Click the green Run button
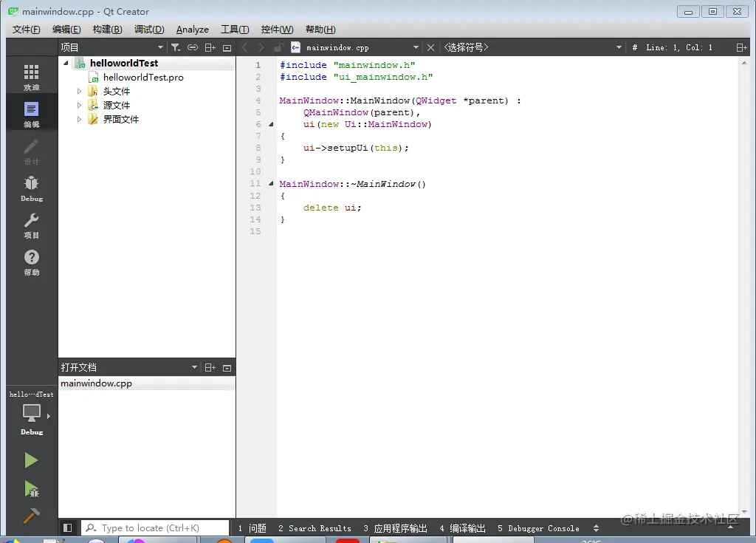756x543 pixels. tap(31, 460)
